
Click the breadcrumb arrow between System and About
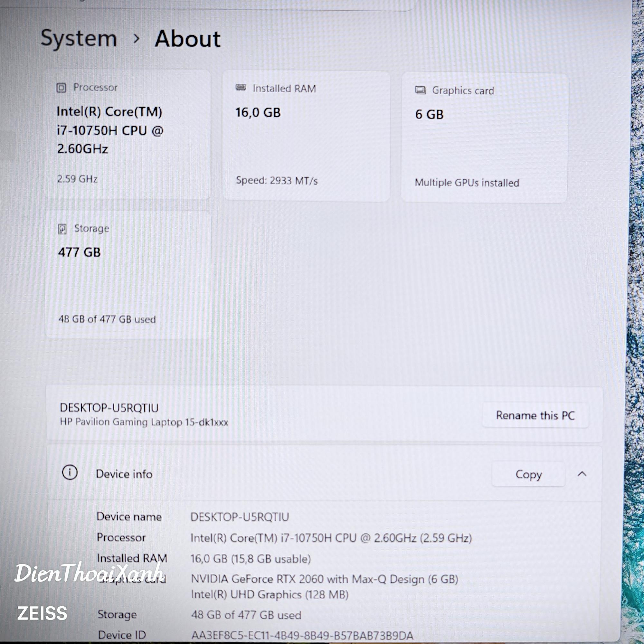pos(136,39)
